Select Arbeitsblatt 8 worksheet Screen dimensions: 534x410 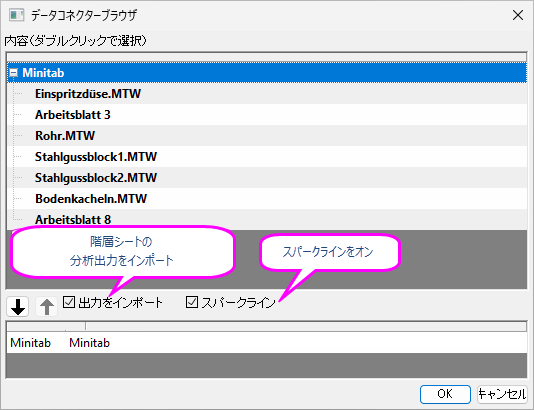point(73,220)
